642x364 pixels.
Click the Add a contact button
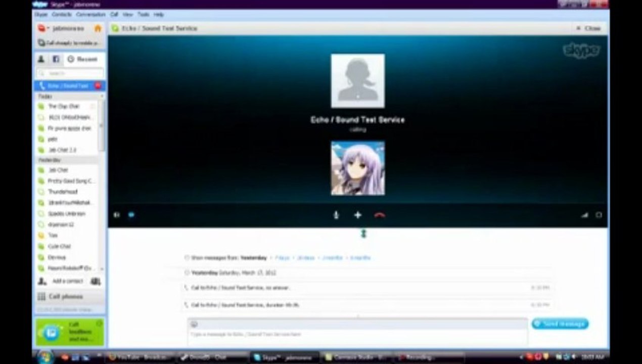(x=62, y=281)
